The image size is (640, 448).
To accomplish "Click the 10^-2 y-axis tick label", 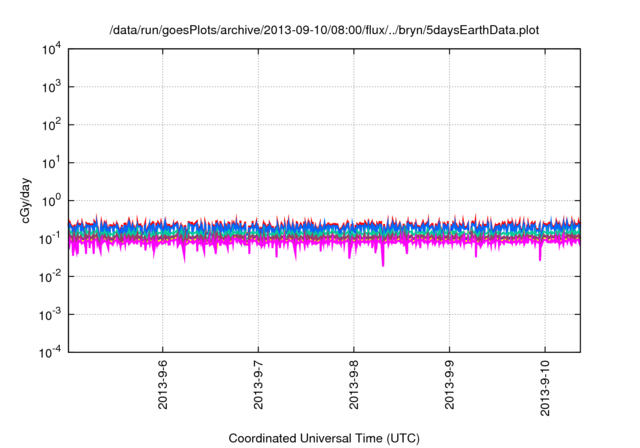I will click(51, 277).
